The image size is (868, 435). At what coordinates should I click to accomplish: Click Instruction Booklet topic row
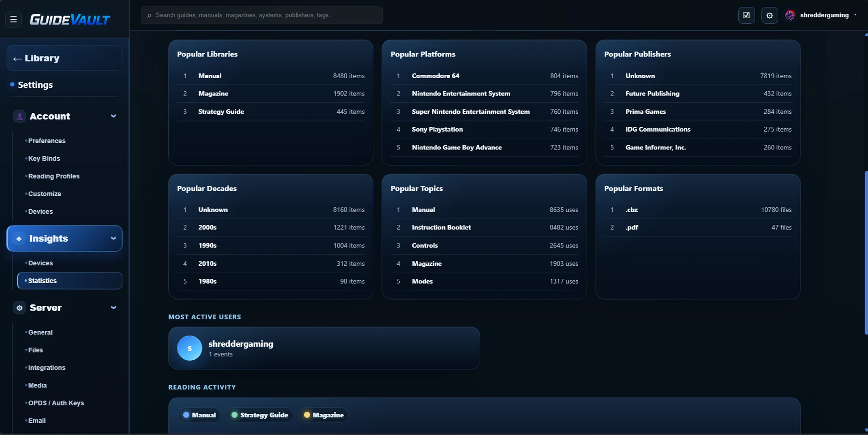click(x=484, y=228)
